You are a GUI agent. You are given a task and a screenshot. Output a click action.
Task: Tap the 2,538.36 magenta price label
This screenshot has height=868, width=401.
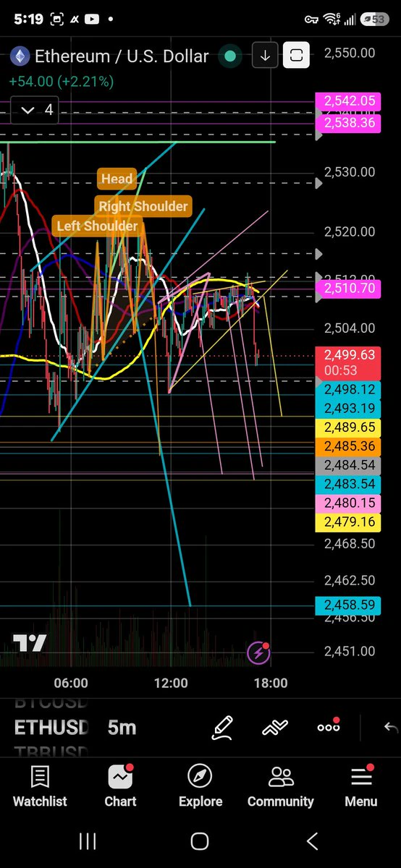(349, 123)
